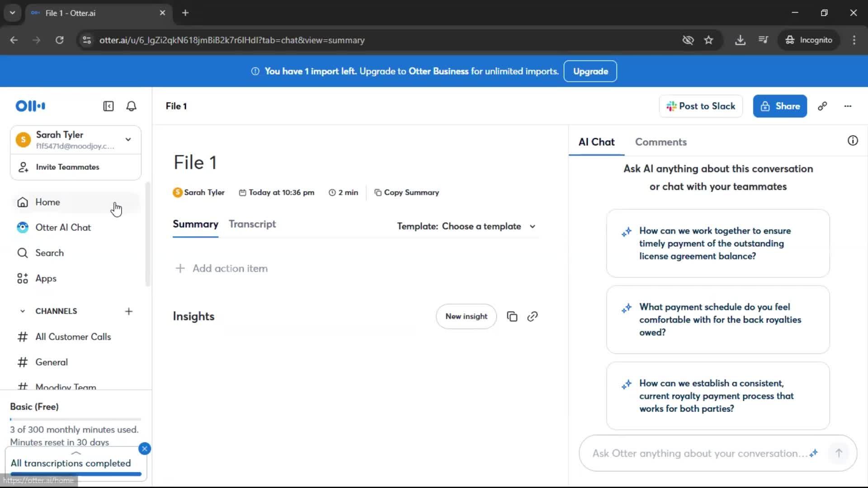Select suggestion about payment schedule for back royalties
Viewport: 868px width, 488px height.
(x=718, y=320)
